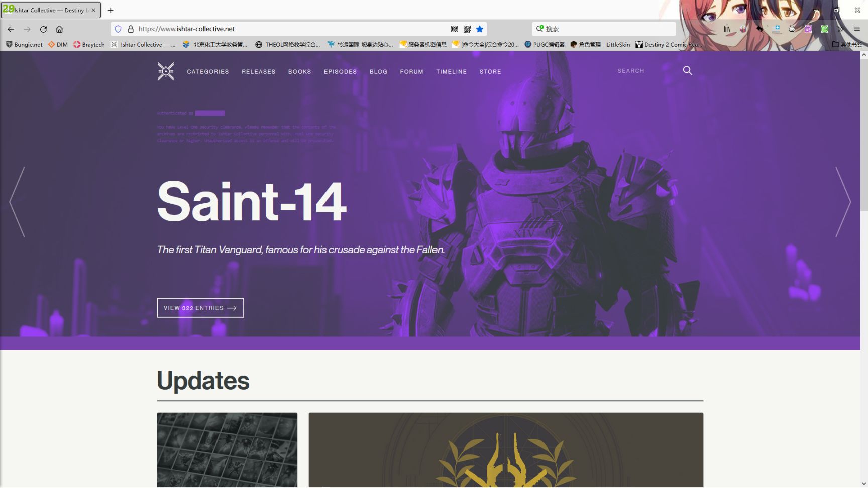
Task: Open the 其他书签 bookmarks folder
Action: click(x=847, y=44)
